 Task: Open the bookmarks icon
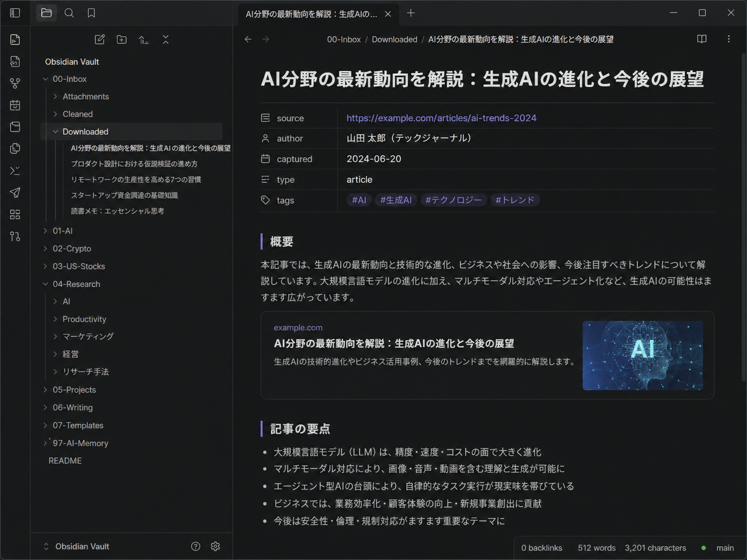pos(91,13)
